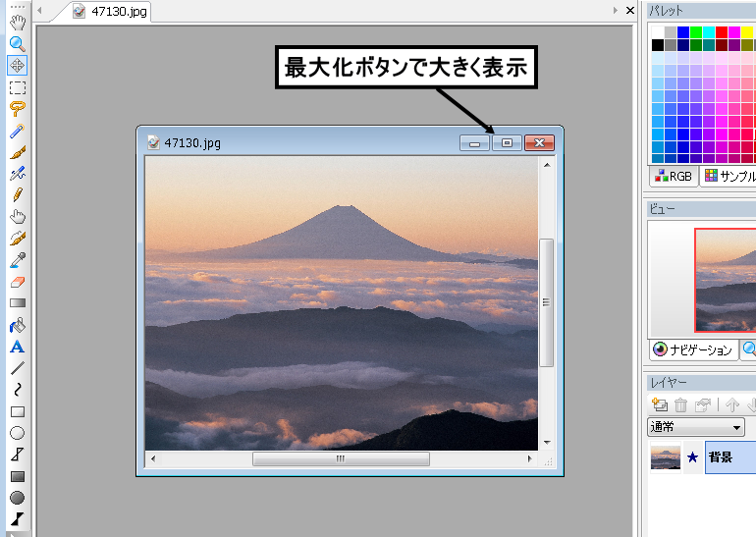
Task: Choose the Eraser tool
Action: pos(17,282)
